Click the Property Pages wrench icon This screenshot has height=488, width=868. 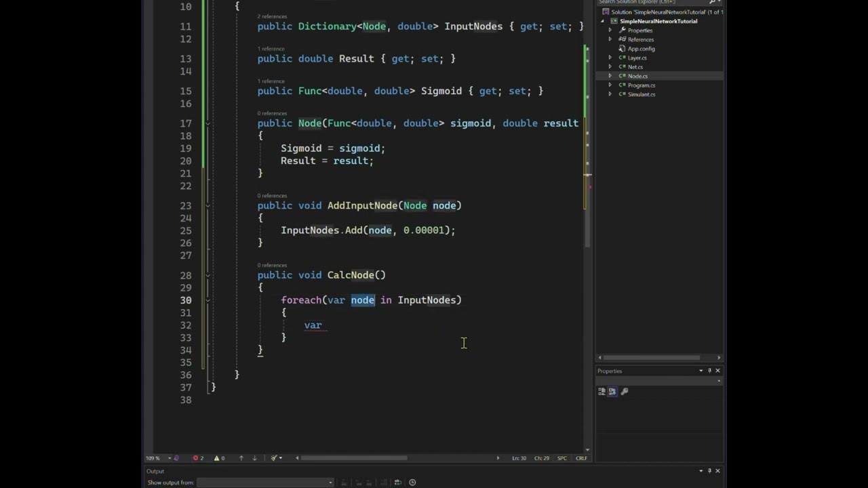coord(625,391)
